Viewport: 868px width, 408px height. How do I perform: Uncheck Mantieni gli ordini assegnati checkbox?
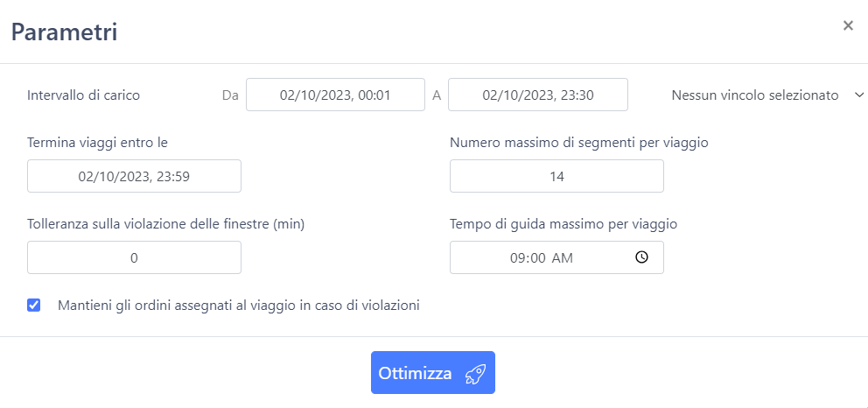click(34, 305)
